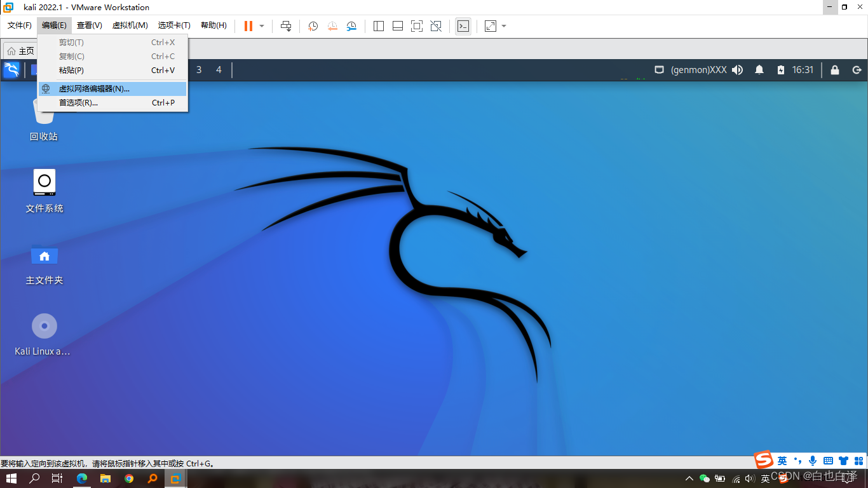The width and height of the screenshot is (868, 488).
Task: Close the 编辑(E) menu via its header
Action: pos(54,25)
